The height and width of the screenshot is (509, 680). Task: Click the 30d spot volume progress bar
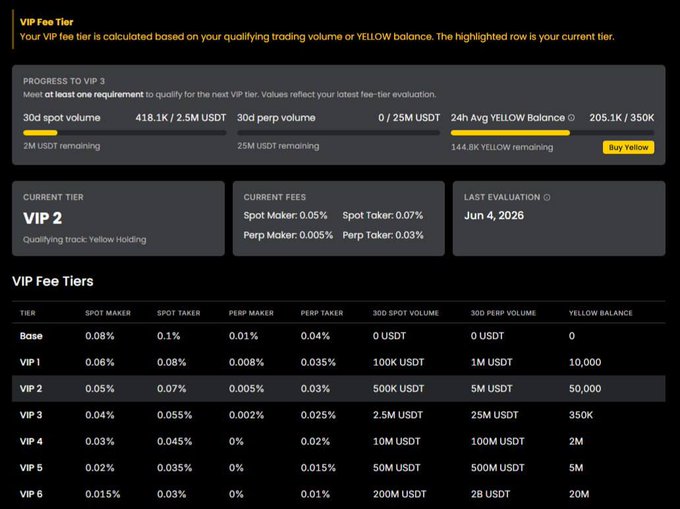click(125, 133)
